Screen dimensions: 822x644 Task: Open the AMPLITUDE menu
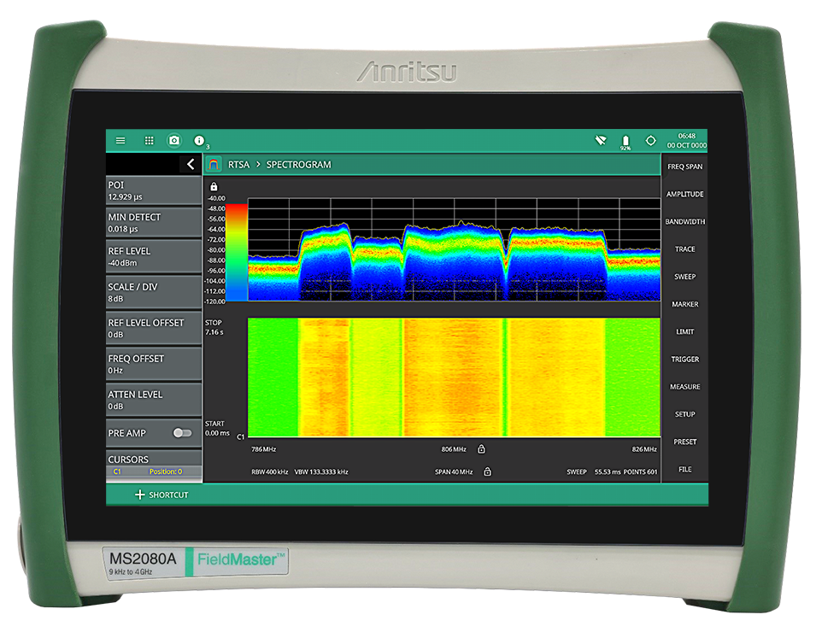point(685,195)
